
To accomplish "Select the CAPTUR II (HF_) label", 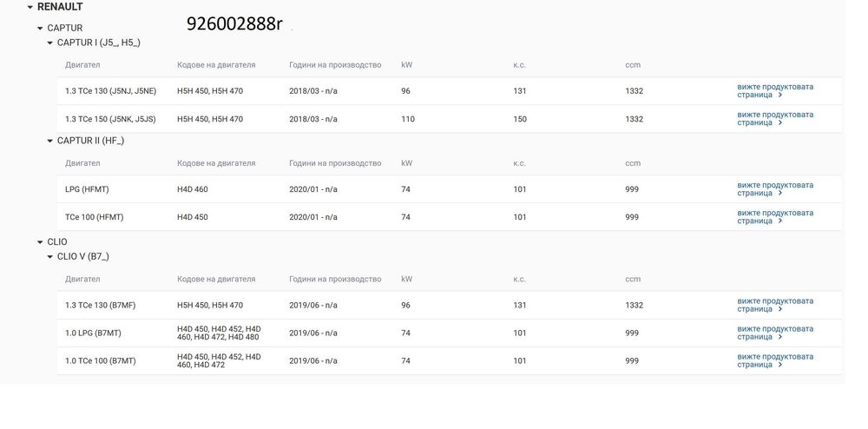I will [91, 142].
